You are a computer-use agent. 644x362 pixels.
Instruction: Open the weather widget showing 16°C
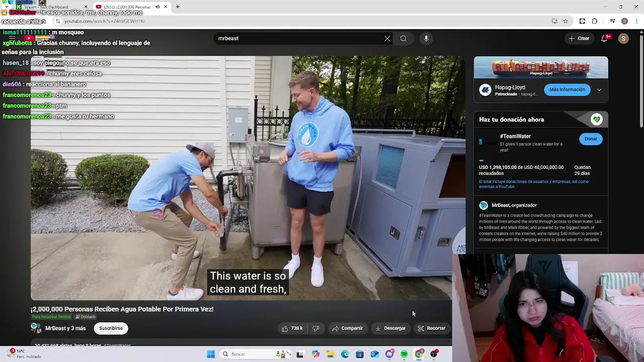pyautogui.click(x=25, y=354)
